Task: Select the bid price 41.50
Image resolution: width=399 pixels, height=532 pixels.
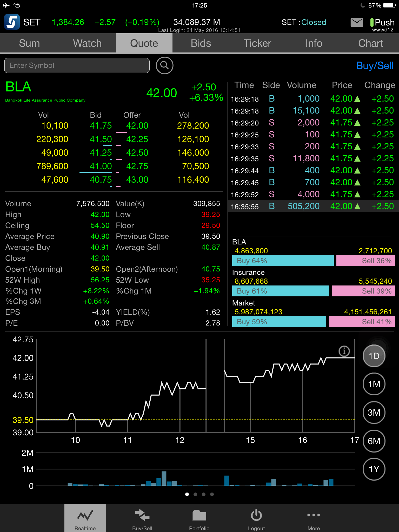Action: [101, 139]
